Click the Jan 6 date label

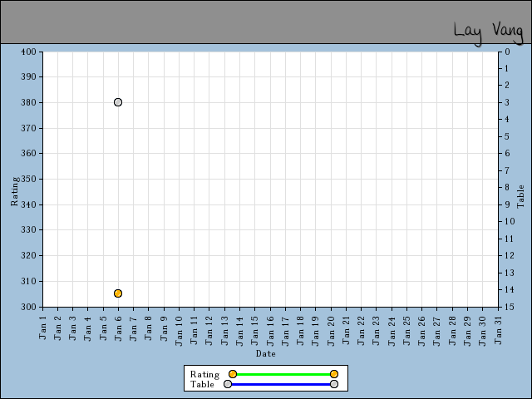(118, 328)
